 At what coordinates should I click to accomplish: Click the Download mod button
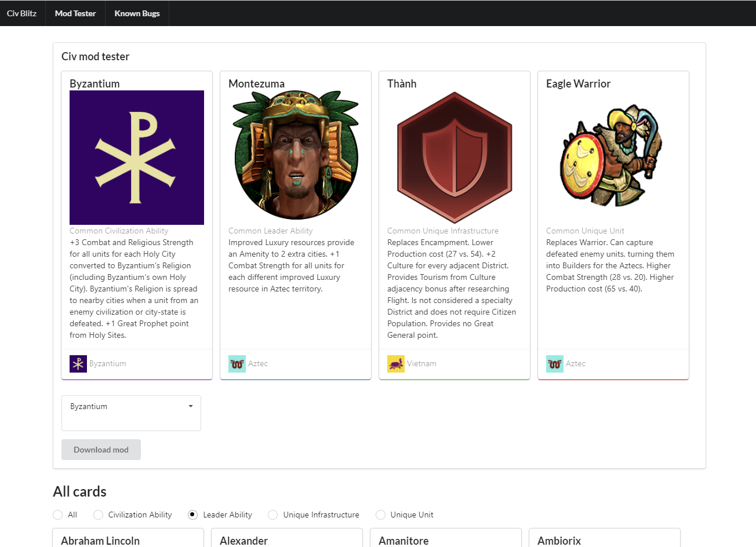pos(101,450)
